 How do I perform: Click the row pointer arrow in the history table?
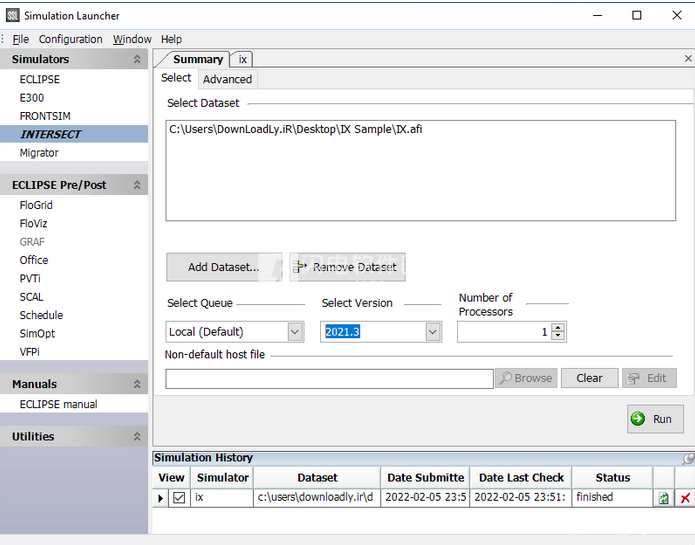tap(160, 498)
